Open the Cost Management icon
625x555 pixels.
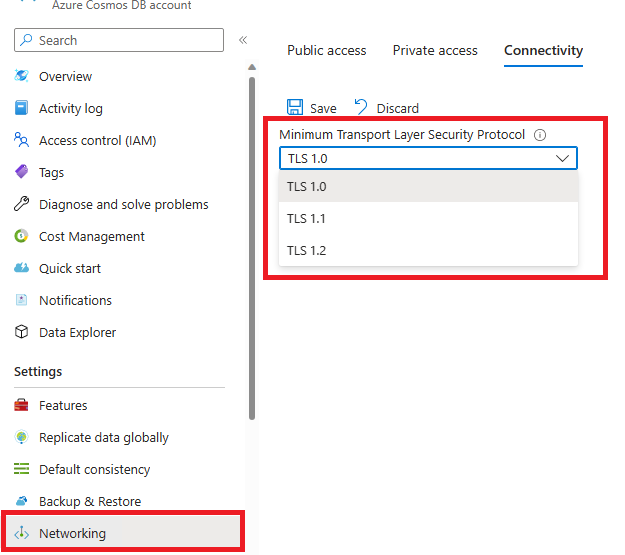click(21, 237)
